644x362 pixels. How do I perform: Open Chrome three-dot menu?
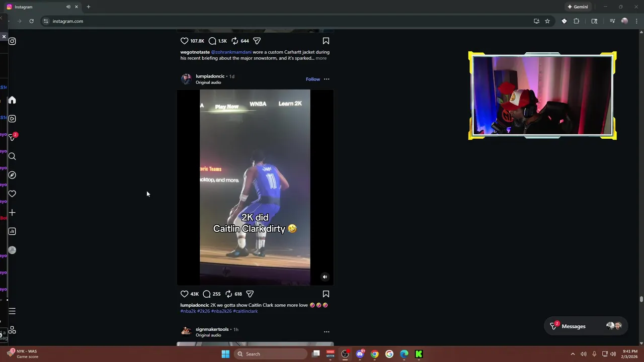[x=636, y=21]
